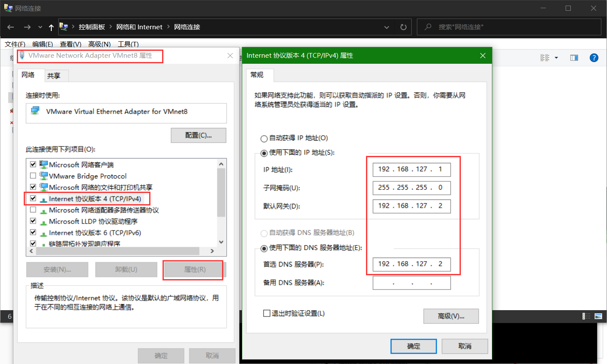
Task: Select the 使用下面的 IP 地址 radio button
Action: pyautogui.click(x=264, y=153)
